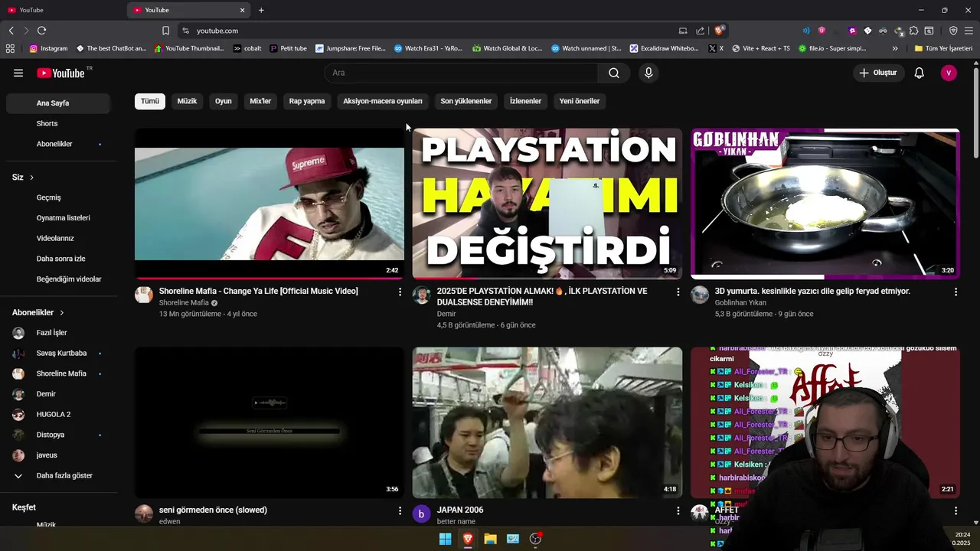Open options menu for JAPAN 2006 video
The width and height of the screenshot is (980, 551).
pyautogui.click(x=678, y=510)
